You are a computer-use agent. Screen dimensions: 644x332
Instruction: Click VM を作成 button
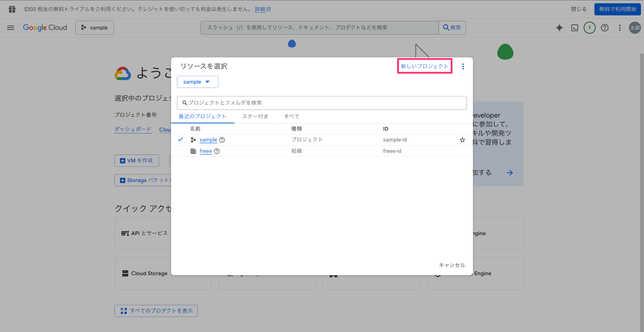click(x=137, y=160)
